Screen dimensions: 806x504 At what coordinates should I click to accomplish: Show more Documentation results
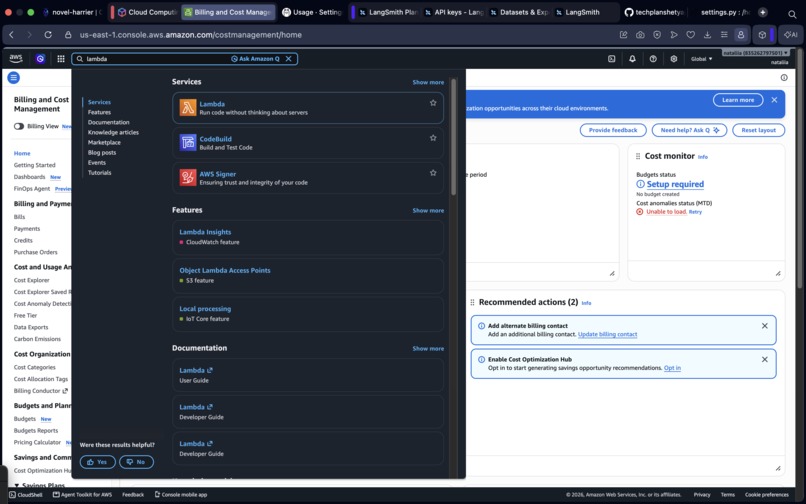(x=428, y=348)
